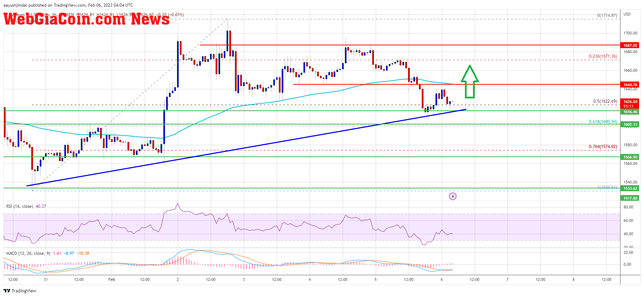Click the MACD (12, 26, close, 9) label
This screenshot has width=644, height=297.
(28, 253)
